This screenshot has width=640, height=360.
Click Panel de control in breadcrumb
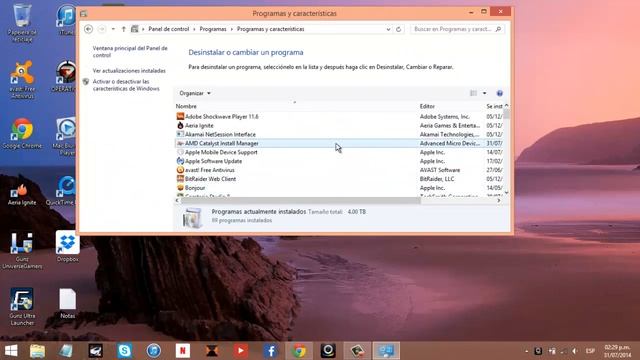[169, 29]
